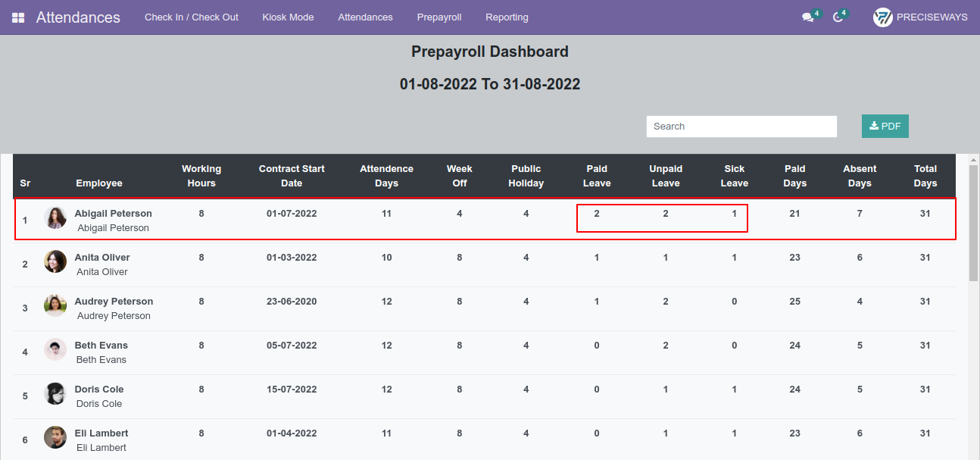The height and width of the screenshot is (460, 980).
Task: Expand the Attendances menu in navbar
Action: click(x=365, y=17)
